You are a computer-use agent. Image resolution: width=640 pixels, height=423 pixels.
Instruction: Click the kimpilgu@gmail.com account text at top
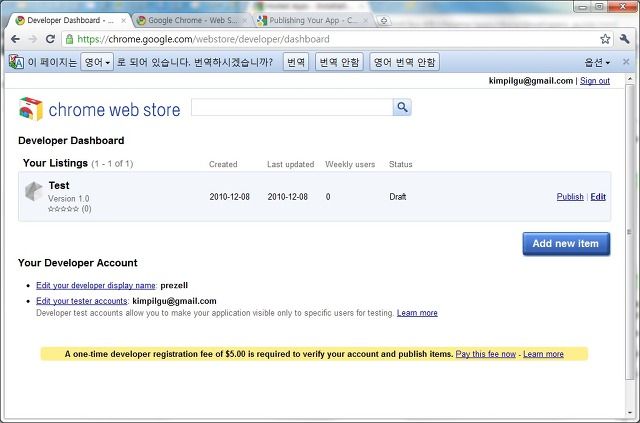pos(531,81)
